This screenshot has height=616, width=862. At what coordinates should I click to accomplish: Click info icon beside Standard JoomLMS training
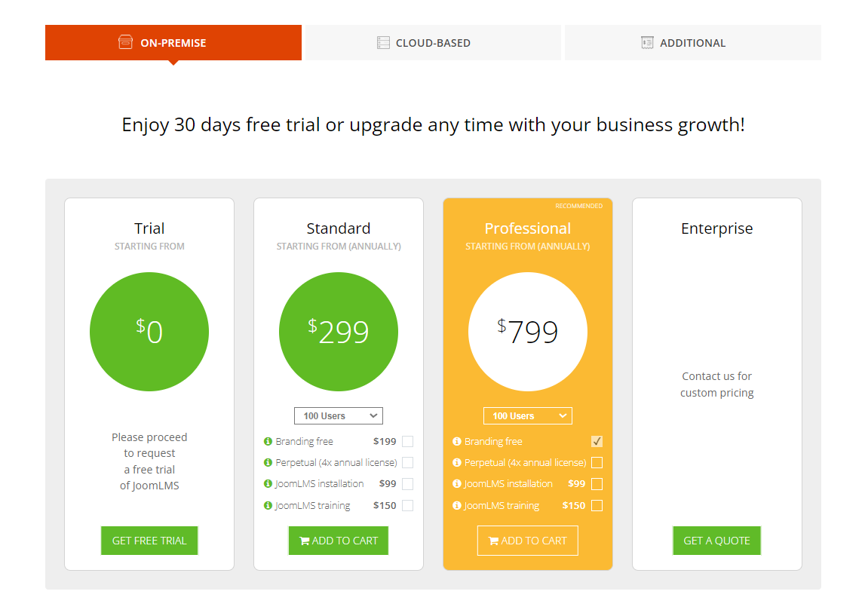pos(268,506)
